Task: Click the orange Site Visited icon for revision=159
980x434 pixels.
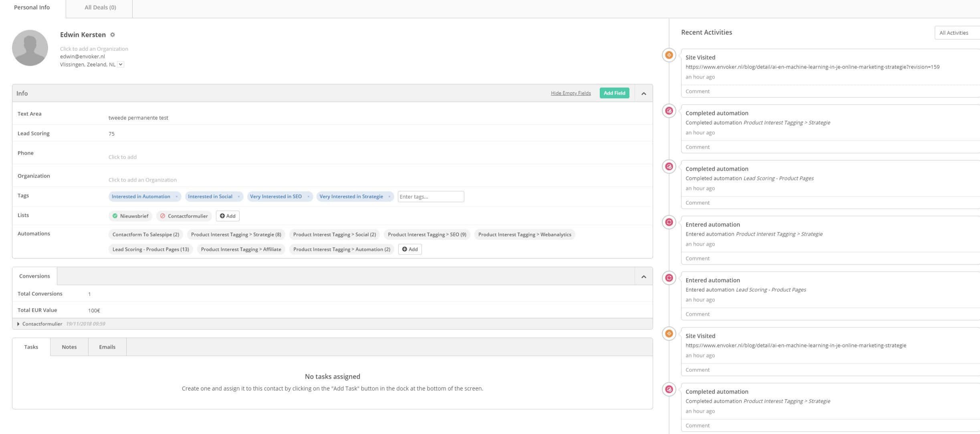Action: pos(669,55)
